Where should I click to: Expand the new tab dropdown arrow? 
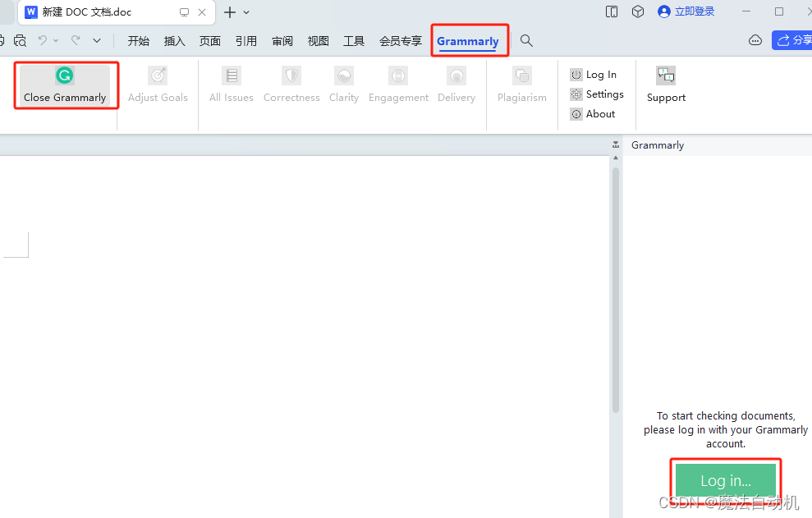tap(246, 12)
